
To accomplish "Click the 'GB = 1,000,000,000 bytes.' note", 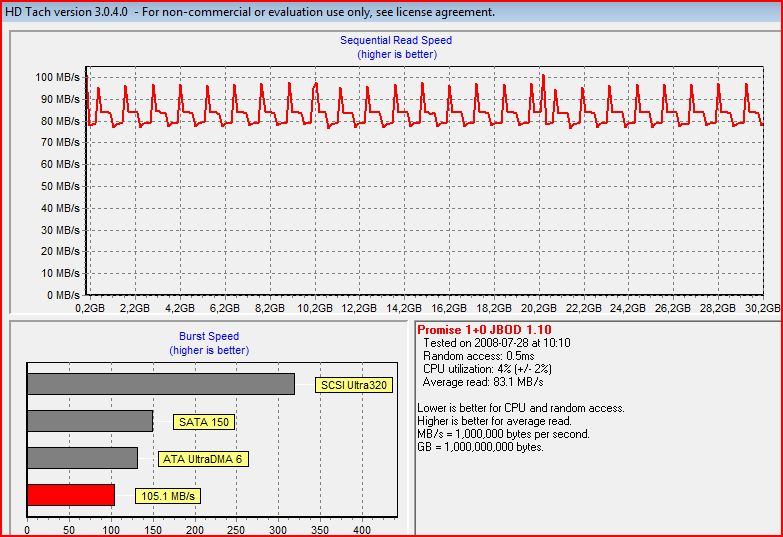I will pyautogui.click(x=480, y=447).
